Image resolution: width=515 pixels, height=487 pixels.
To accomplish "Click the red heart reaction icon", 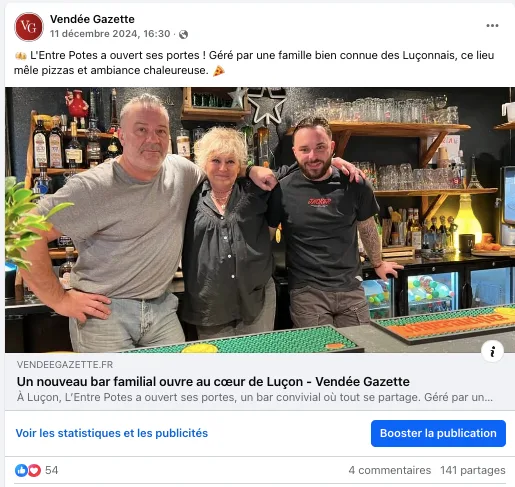I will coord(34,470).
